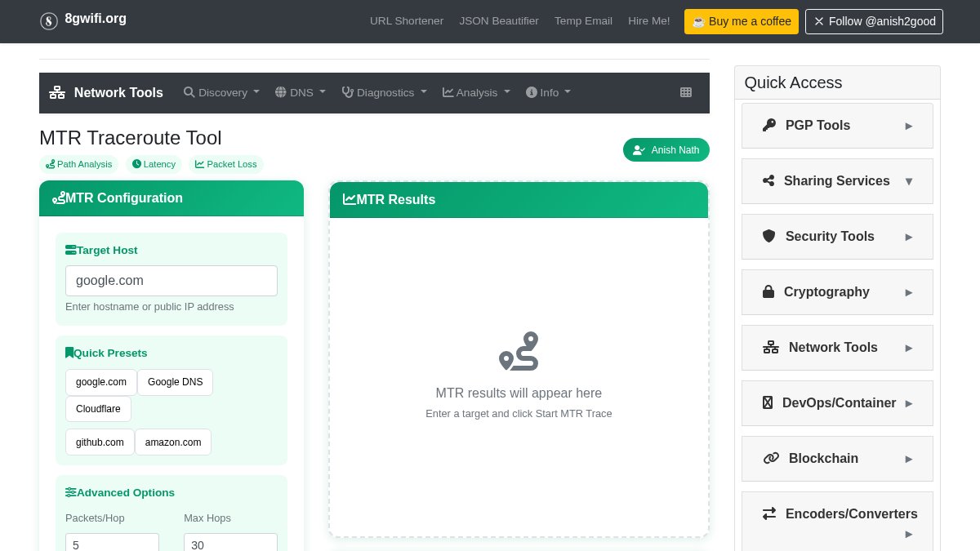Expand the PGP Tools section
Viewport: 980px width, 551px height.
(837, 126)
